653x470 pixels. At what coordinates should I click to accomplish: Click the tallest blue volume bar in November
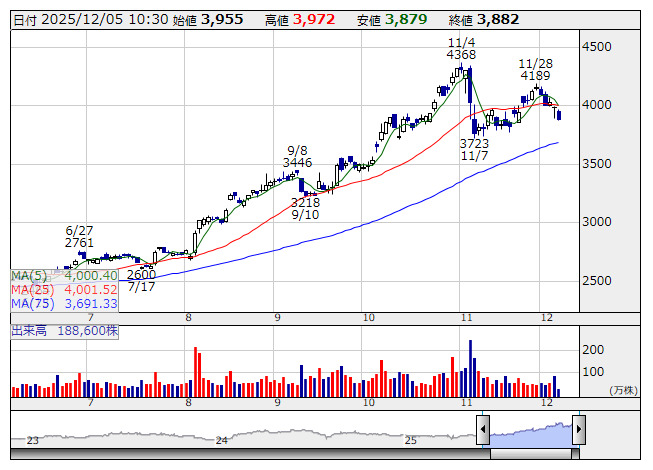471,368
